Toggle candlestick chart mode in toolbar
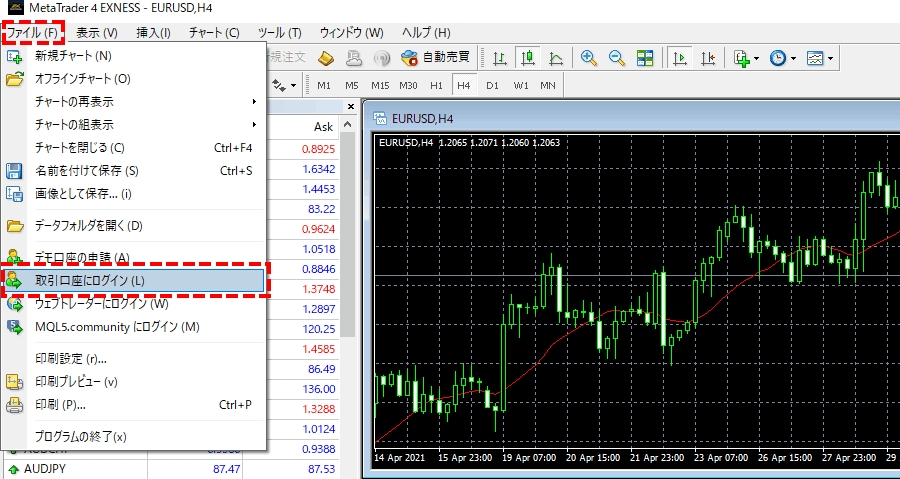The height and width of the screenshot is (479, 900). [527, 58]
